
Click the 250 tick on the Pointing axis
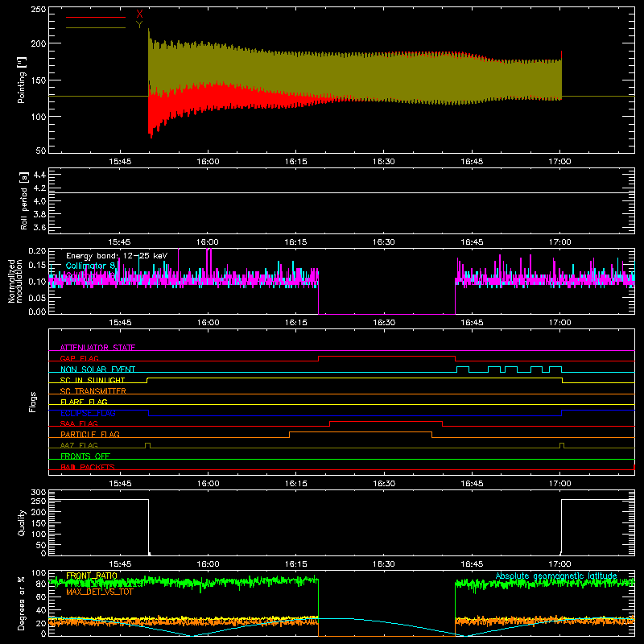coord(38,9)
